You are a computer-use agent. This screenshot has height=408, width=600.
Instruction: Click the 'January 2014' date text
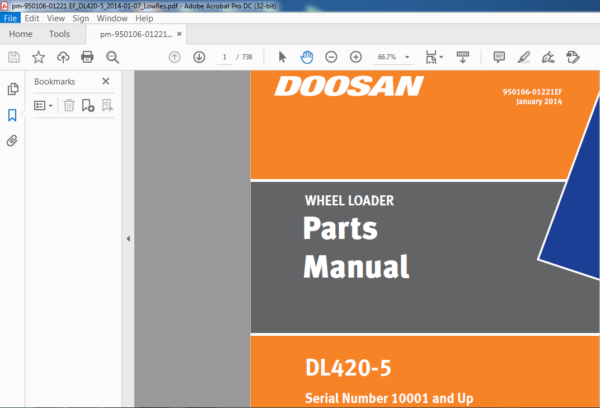point(539,101)
